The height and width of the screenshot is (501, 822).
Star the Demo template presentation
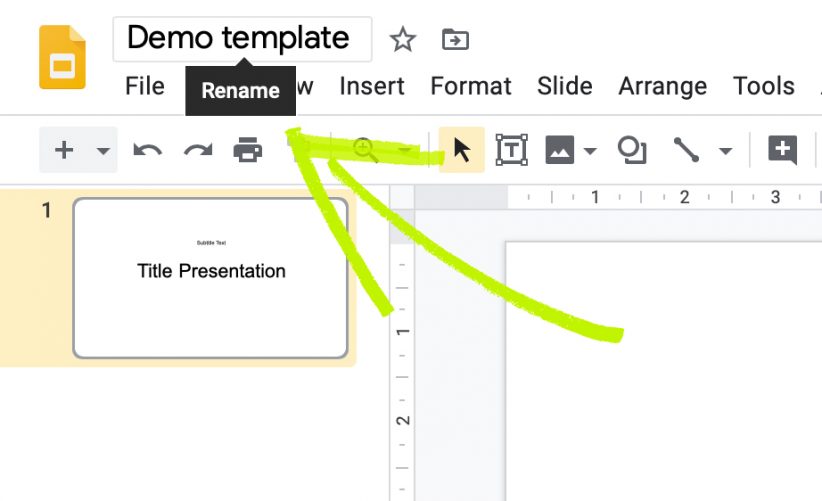click(x=403, y=40)
